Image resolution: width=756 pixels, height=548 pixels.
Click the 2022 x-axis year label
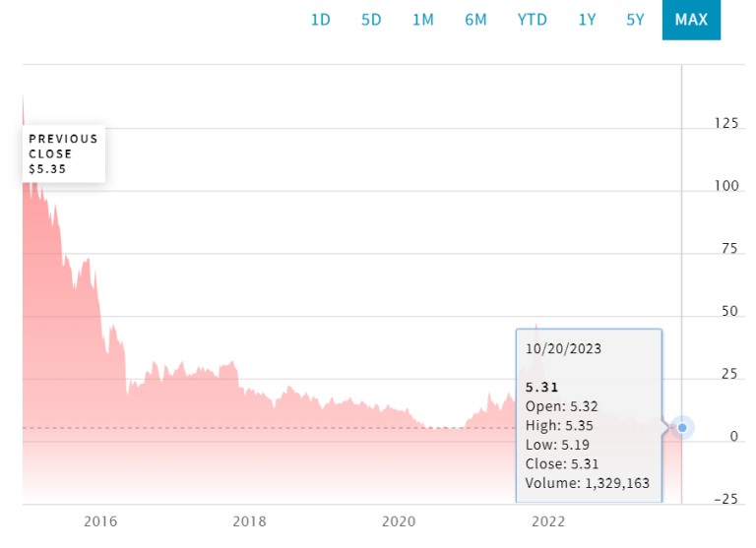[x=548, y=521]
